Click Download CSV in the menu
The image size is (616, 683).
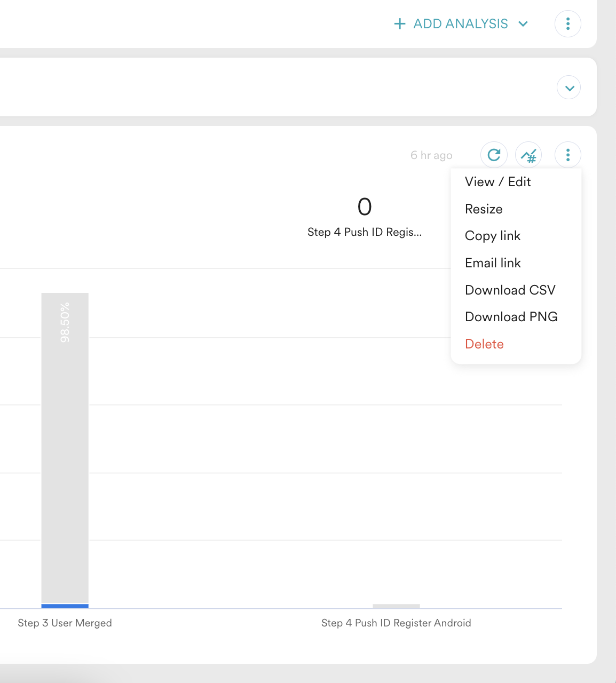tap(510, 290)
